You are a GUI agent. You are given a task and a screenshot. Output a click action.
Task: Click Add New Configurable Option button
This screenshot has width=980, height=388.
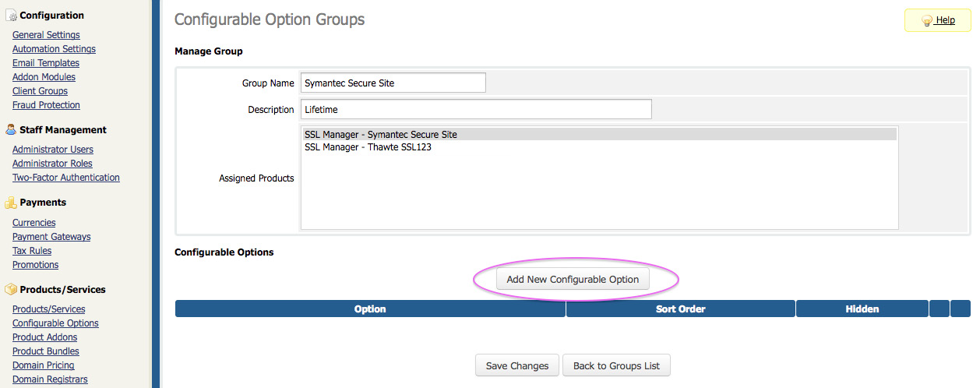[573, 279]
